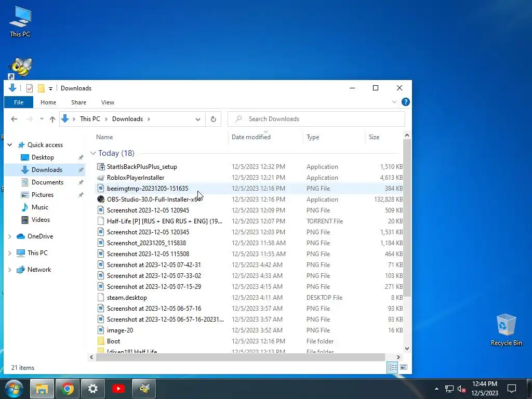Switch to the Share ribbon tab

click(x=79, y=102)
